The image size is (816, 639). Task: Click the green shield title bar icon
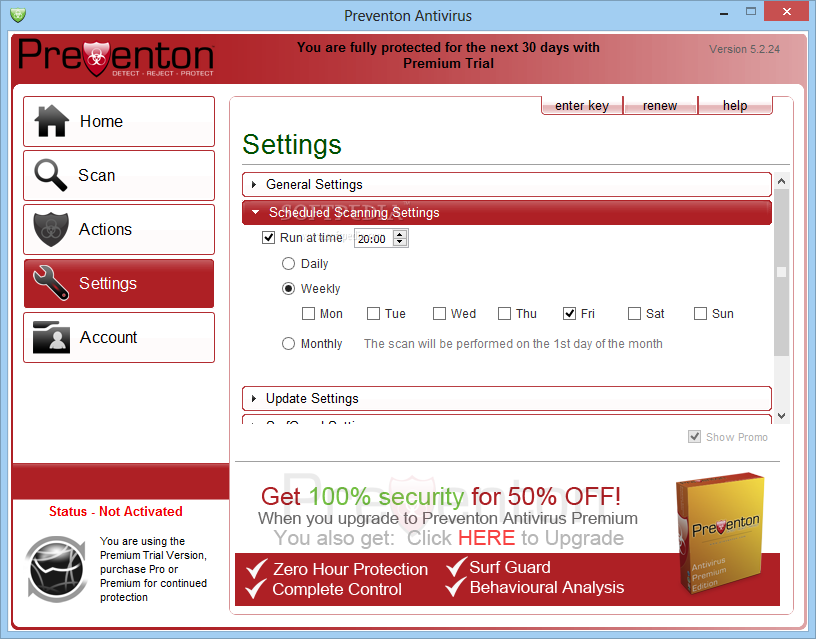18,15
